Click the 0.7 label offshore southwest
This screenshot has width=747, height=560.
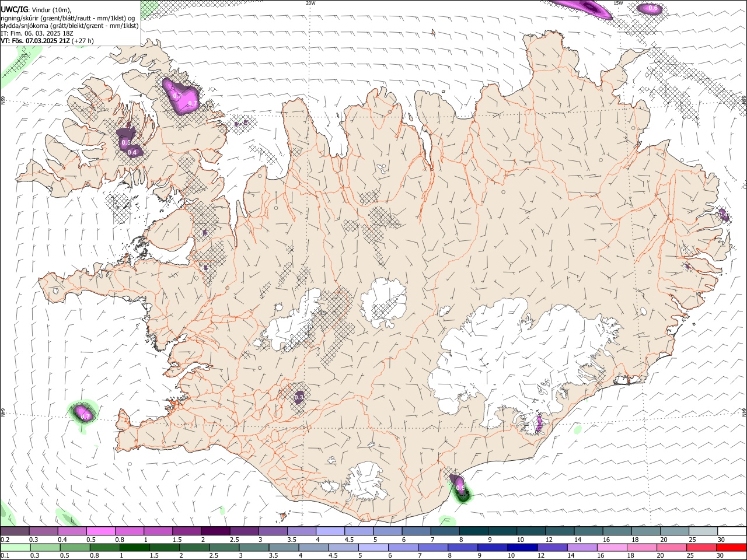click(85, 416)
